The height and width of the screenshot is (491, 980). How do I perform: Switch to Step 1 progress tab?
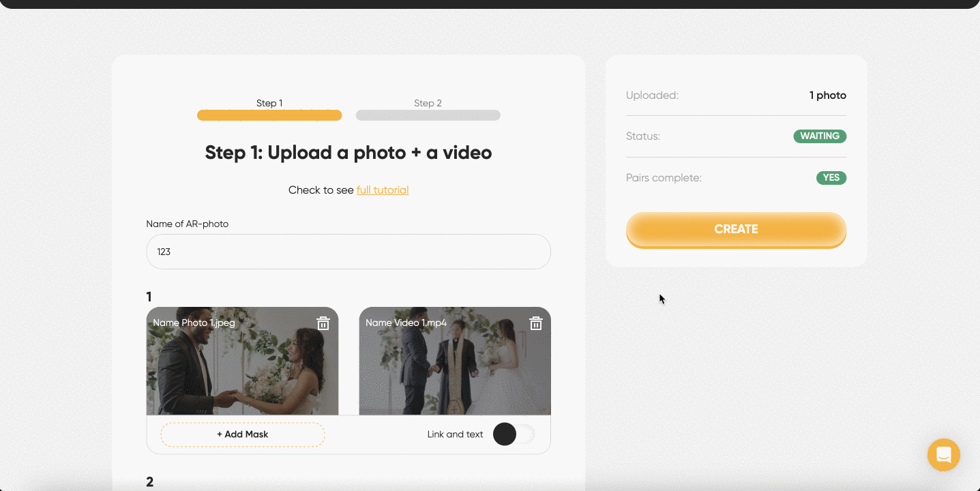269,110
